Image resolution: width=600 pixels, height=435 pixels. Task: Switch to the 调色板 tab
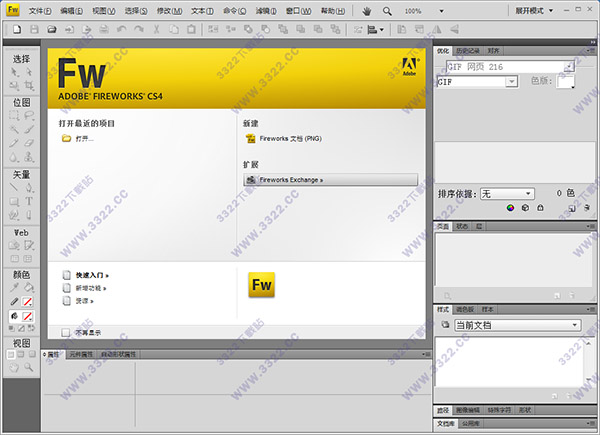click(465, 309)
